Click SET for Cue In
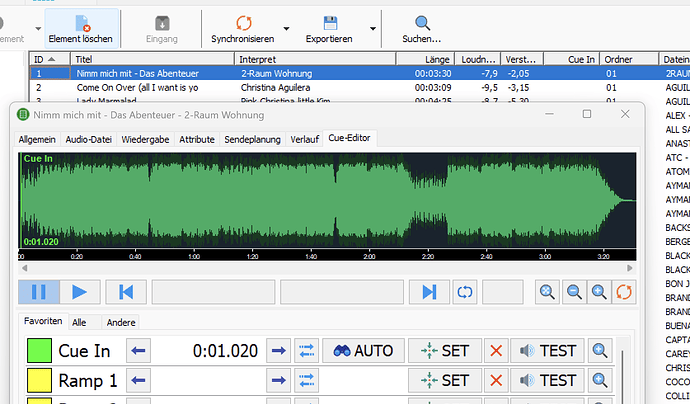The height and width of the screenshot is (404, 690). [445, 350]
